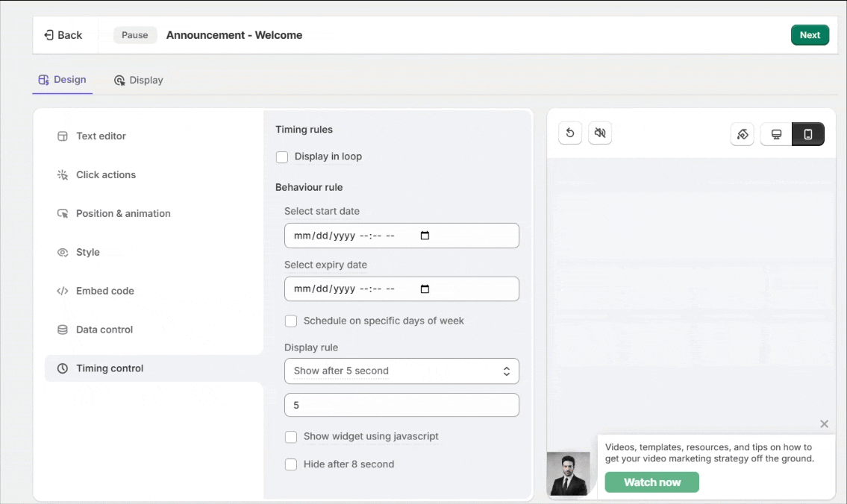Click the Watch now button

tap(651, 482)
